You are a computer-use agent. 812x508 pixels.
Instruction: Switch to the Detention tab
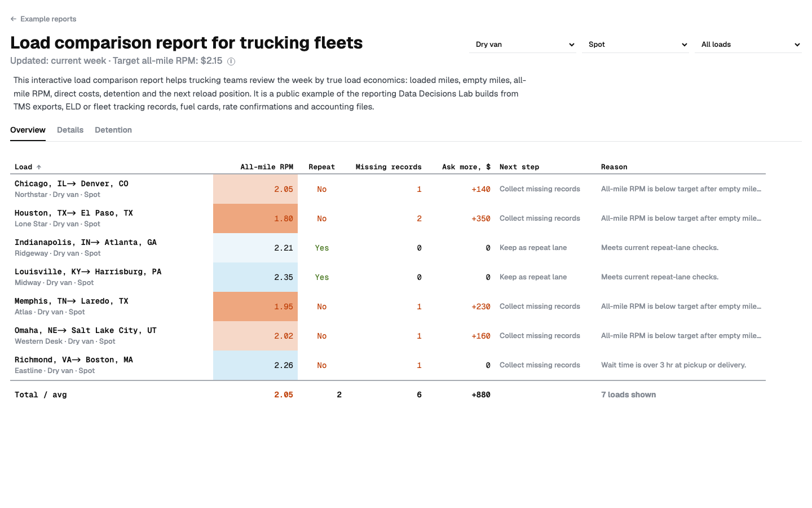(113, 130)
